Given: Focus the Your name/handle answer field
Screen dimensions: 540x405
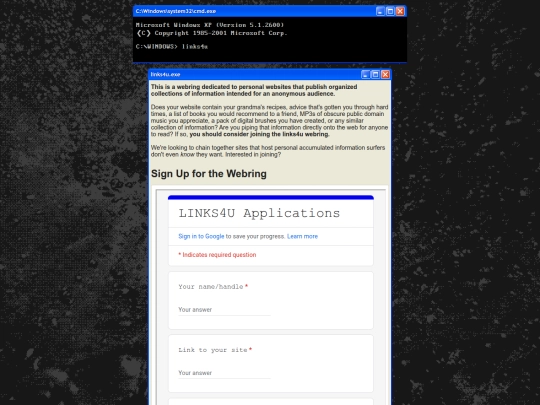Looking at the screenshot, I should pos(224,310).
